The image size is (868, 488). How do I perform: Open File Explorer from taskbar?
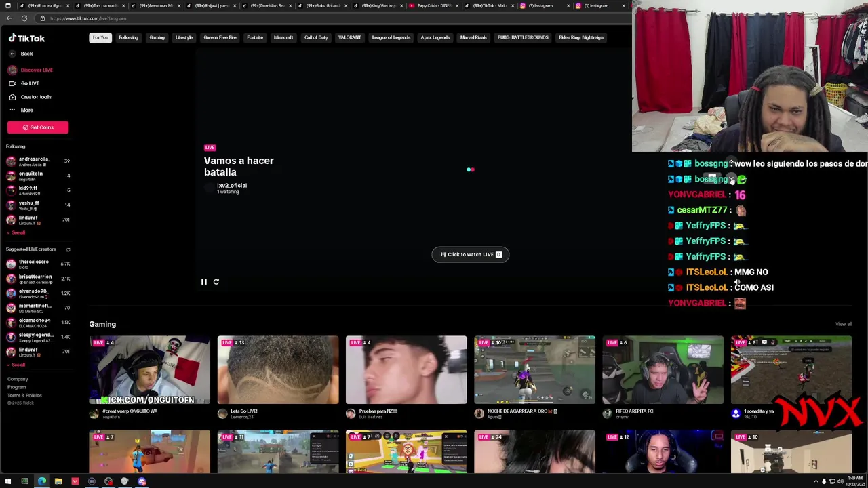(58, 482)
